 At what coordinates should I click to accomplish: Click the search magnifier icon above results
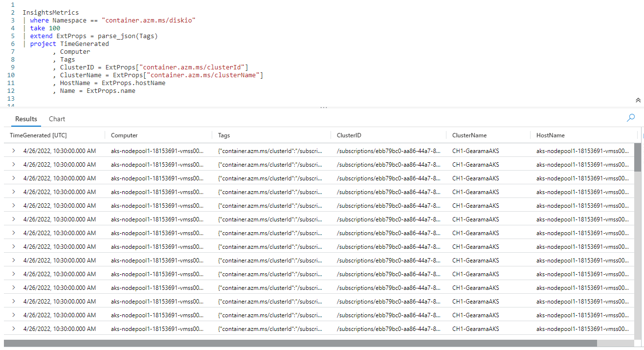point(630,118)
